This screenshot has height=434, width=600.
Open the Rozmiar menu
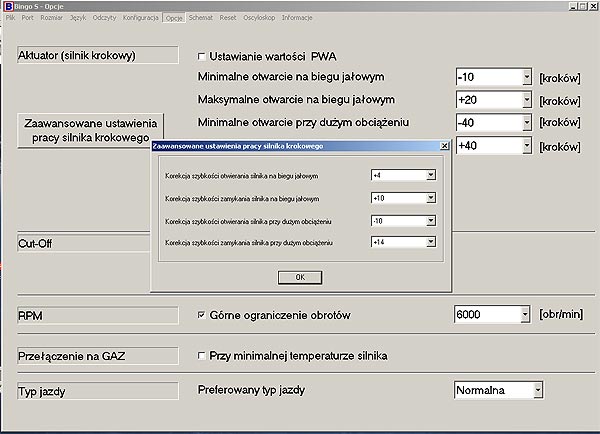click(52, 18)
